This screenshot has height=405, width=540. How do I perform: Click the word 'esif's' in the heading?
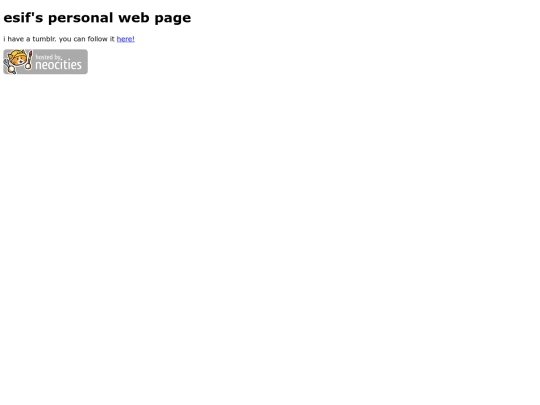23,18
